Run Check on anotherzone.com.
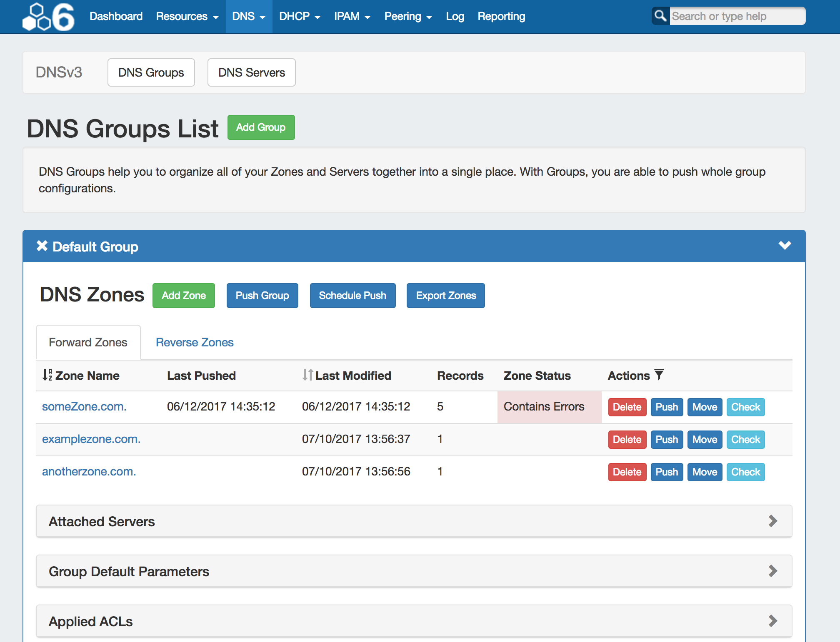Screen dimensions: 840x642 (745, 472)
